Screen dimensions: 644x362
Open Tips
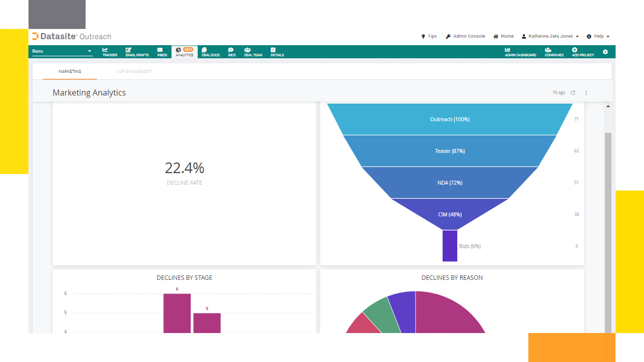[429, 36]
